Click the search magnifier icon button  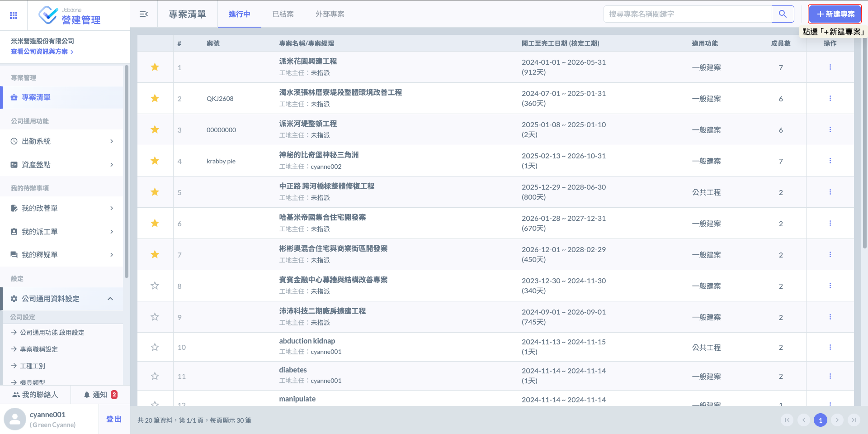783,14
